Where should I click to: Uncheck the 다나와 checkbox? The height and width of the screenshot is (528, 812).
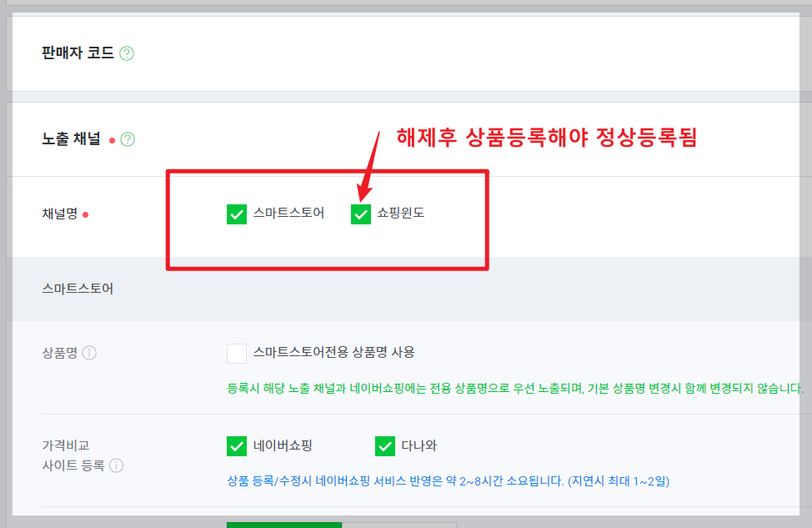tap(384, 446)
